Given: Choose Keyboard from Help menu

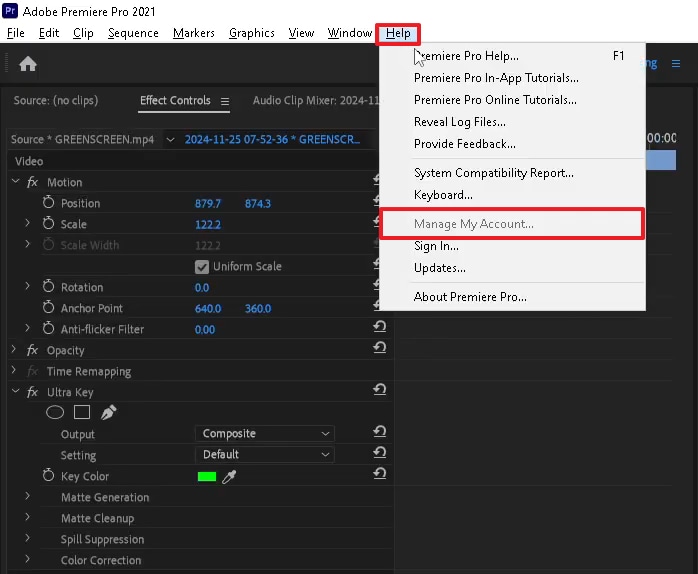Looking at the screenshot, I should click(x=512, y=195).
